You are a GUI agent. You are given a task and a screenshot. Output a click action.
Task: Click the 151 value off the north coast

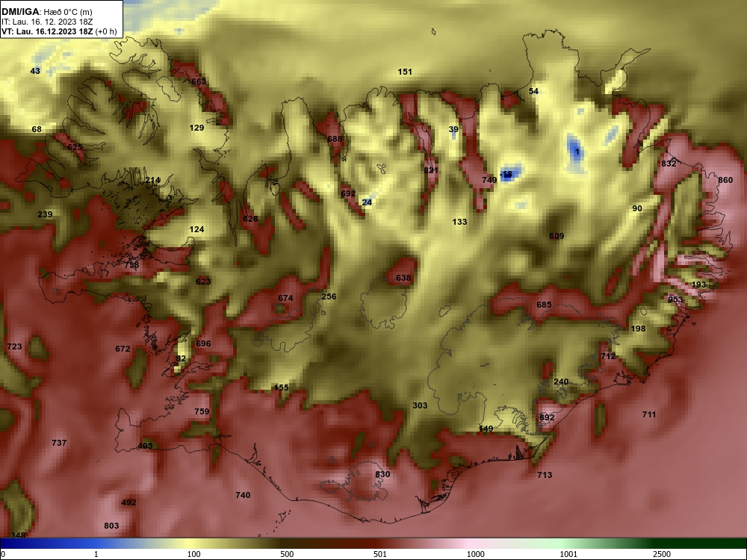(405, 72)
